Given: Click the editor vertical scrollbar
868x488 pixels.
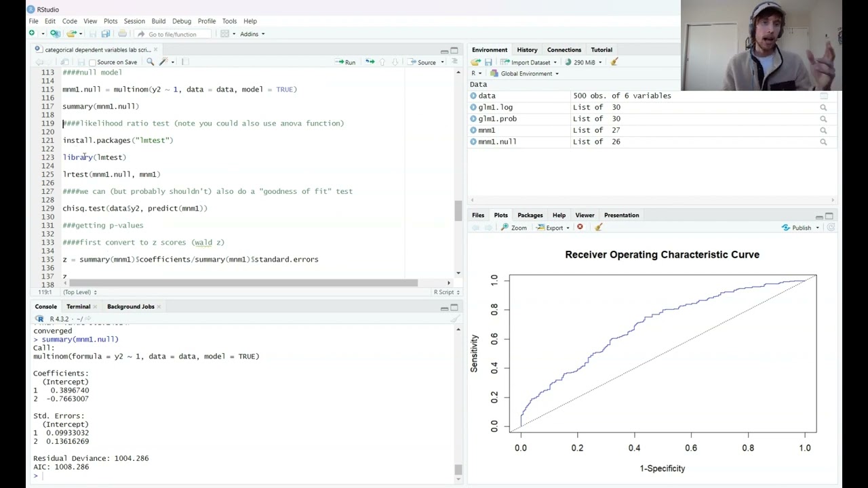Looking at the screenshot, I should coord(458,210).
